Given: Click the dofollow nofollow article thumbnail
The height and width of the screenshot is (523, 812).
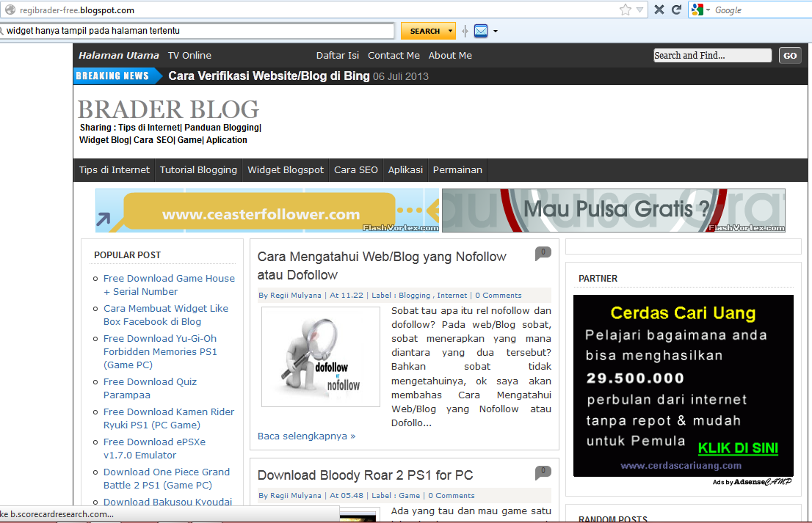Looking at the screenshot, I should pyautogui.click(x=320, y=357).
